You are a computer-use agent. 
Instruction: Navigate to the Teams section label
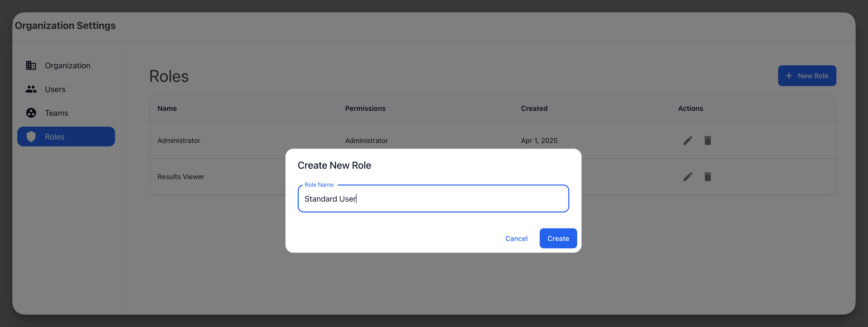click(x=57, y=113)
